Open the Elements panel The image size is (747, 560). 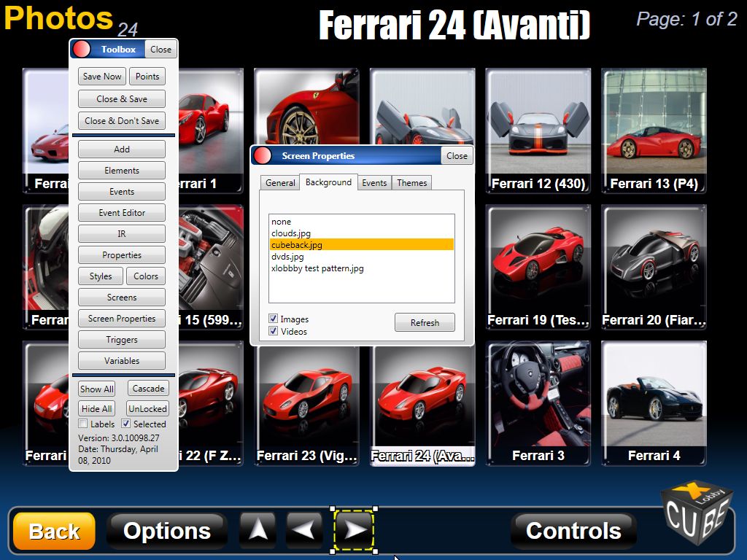pos(122,170)
